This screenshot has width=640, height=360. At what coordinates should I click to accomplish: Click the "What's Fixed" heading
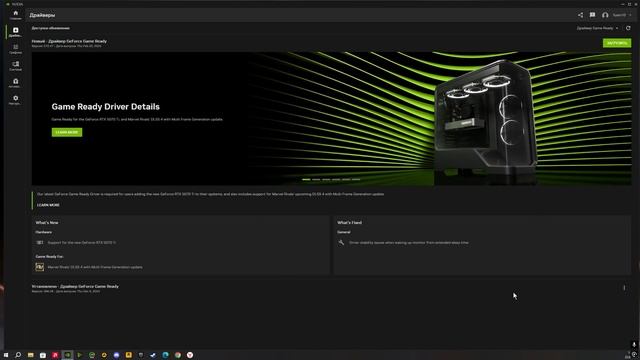click(349, 222)
